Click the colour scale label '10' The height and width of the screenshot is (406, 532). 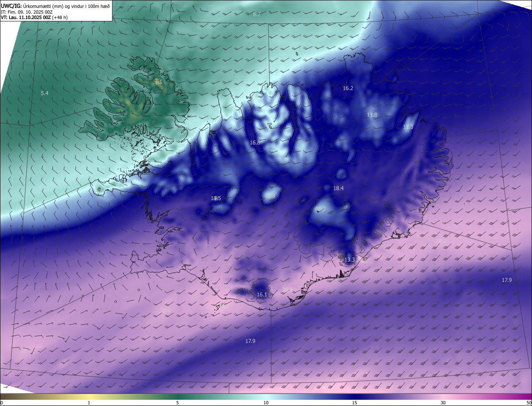click(266, 403)
